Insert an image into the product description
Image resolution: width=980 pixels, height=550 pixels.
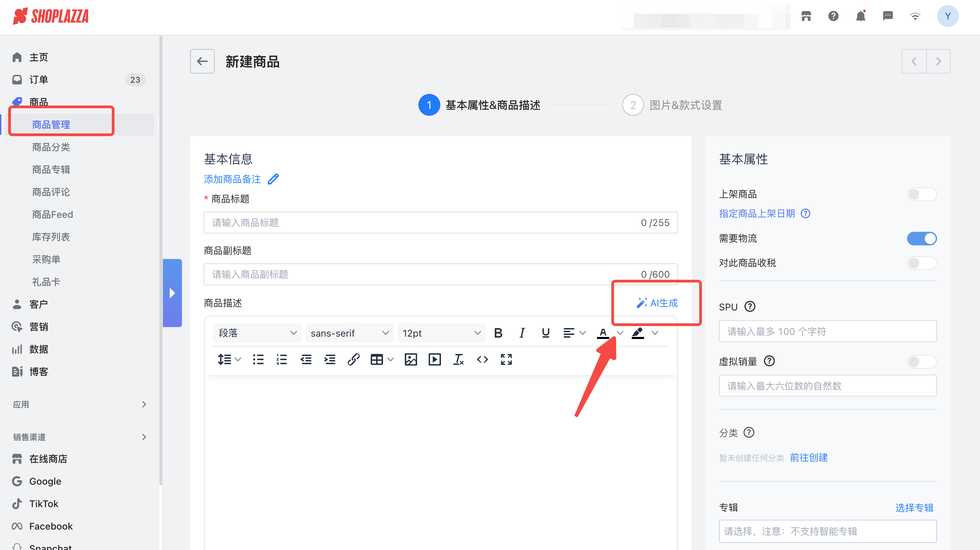point(411,359)
